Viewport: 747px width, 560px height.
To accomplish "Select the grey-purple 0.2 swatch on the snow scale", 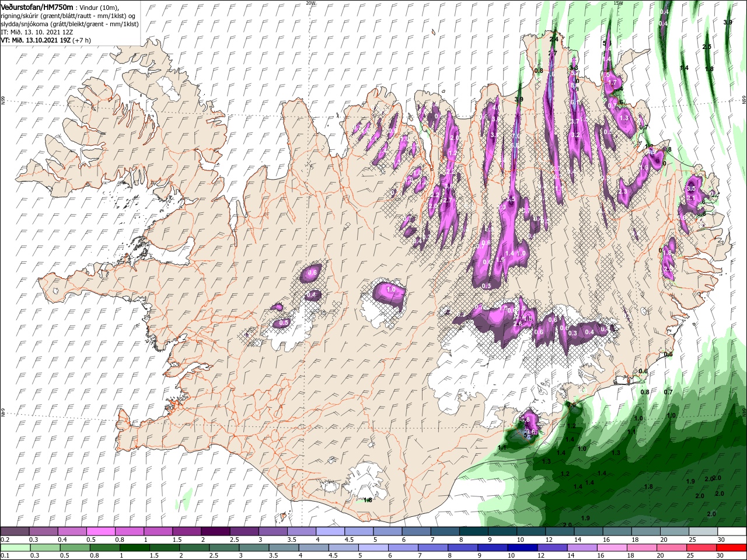I will 15,531.
